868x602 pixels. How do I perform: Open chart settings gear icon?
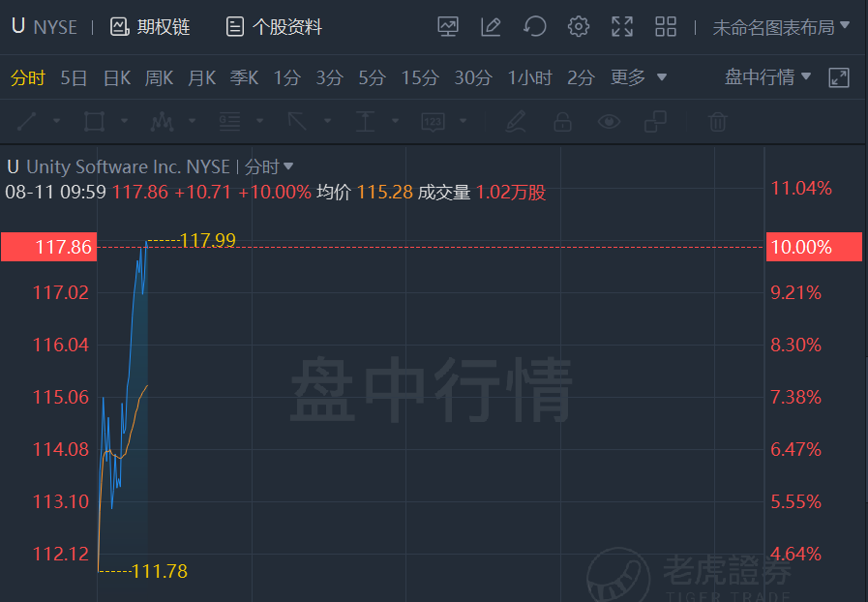tap(579, 26)
